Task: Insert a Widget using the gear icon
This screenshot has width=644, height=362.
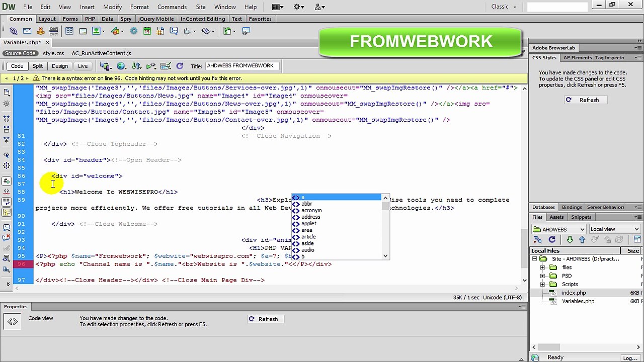Action: 133,31
